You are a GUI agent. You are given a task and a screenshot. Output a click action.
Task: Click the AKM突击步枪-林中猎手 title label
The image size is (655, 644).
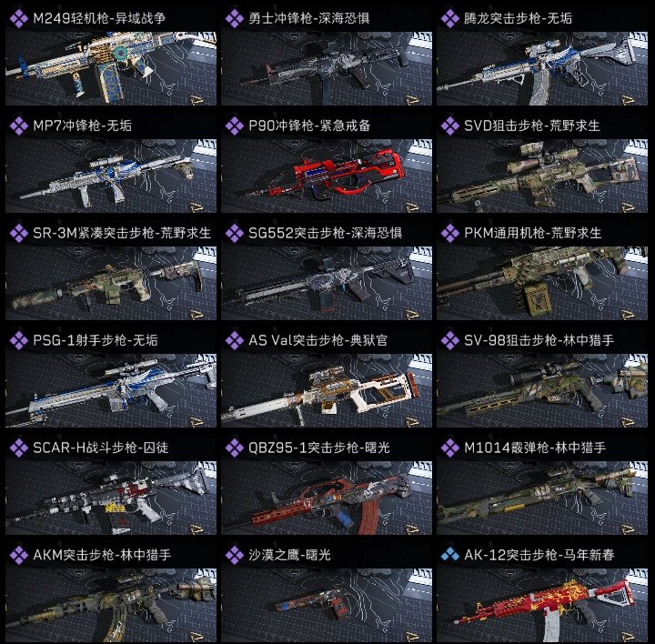click(x=102, y=555)
